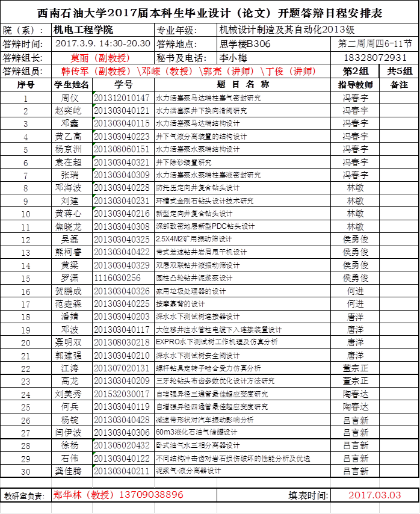Select the red cell with 13709038896
The height and width of the screenshot is (514, 420).
click(x=117, y=495)
